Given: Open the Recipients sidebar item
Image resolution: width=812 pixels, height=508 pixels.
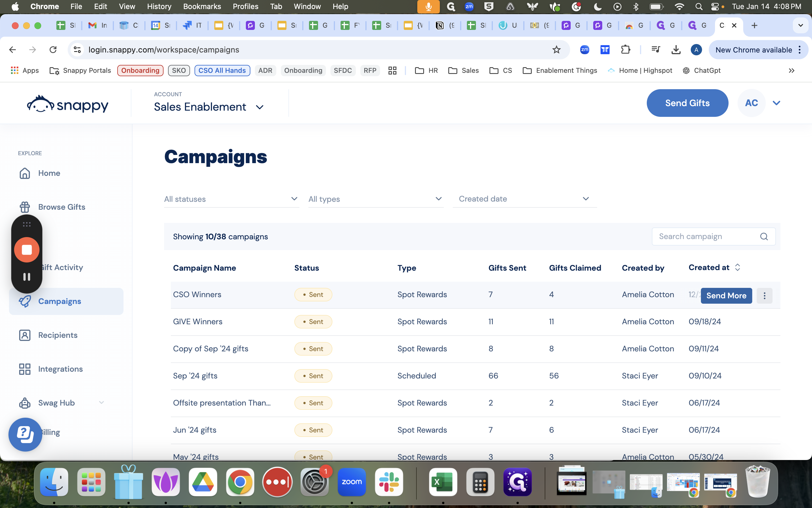Looking at the screenshot, I should 48,335.
